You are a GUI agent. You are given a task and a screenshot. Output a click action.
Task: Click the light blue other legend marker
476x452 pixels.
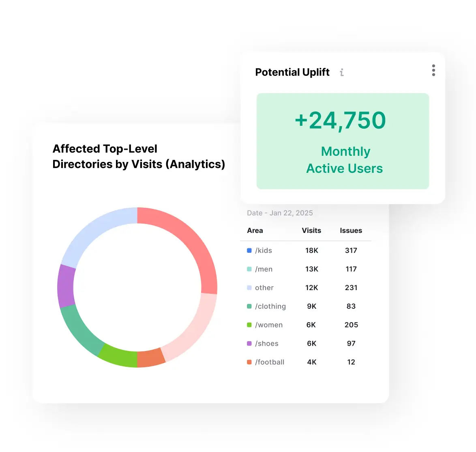[249, 288]
